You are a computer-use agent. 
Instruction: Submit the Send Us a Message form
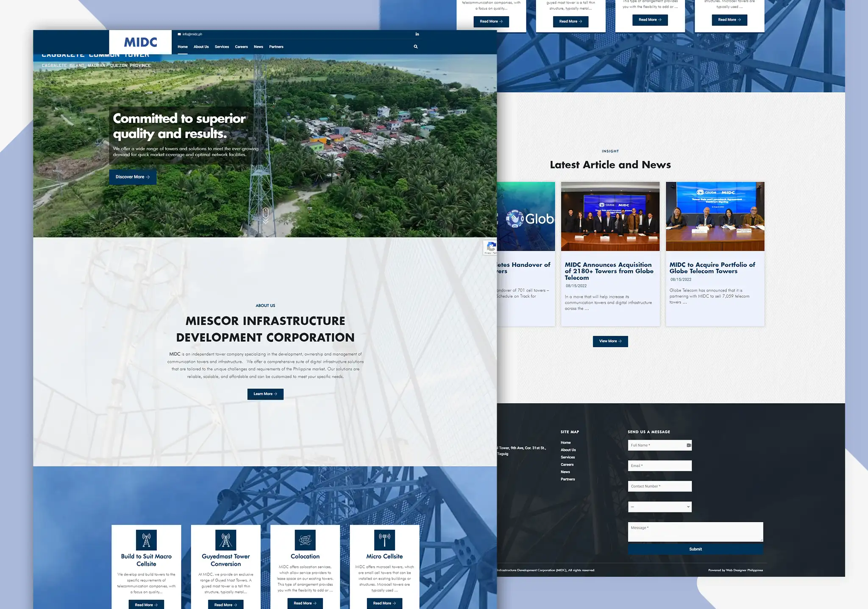click(695, 549)
